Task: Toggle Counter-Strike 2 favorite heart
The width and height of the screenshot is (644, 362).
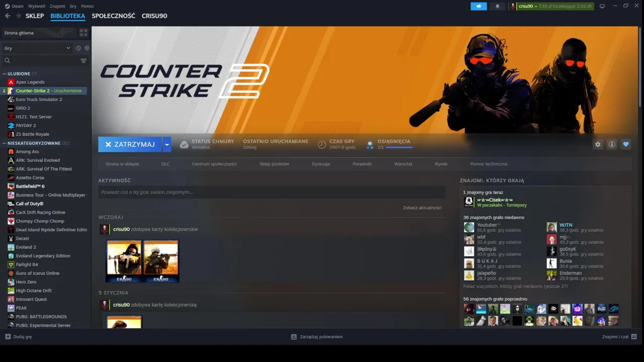Action: (626, 144)
